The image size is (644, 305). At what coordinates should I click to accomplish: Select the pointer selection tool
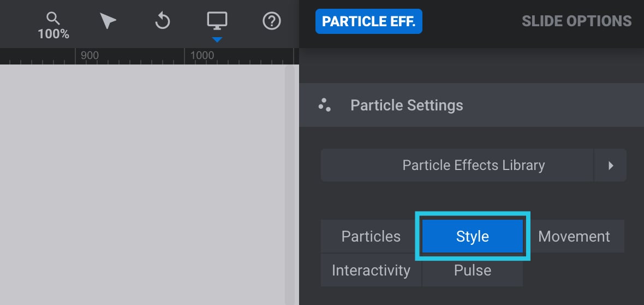[x=108, y=21]
